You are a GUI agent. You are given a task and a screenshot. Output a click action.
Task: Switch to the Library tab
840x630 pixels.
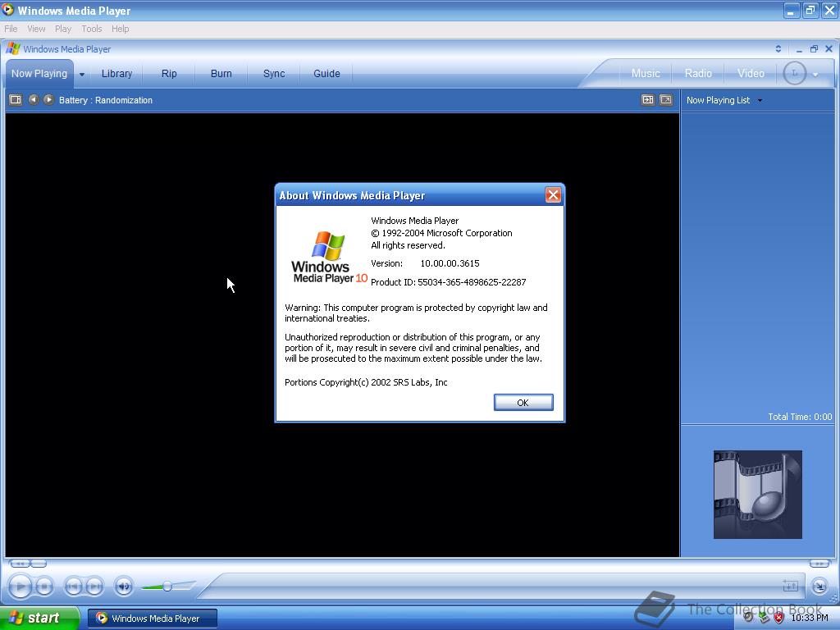[x=116, y=74]
